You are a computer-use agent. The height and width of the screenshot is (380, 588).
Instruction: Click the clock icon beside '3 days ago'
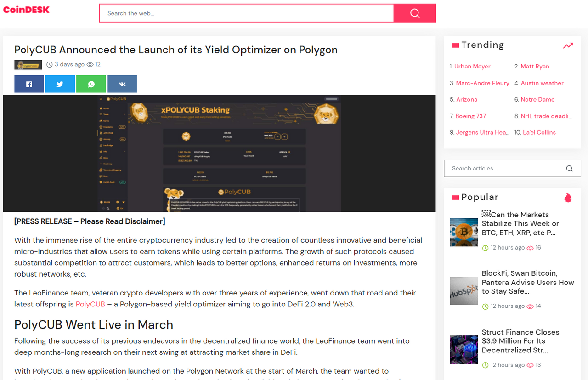[x=50, y=65]
